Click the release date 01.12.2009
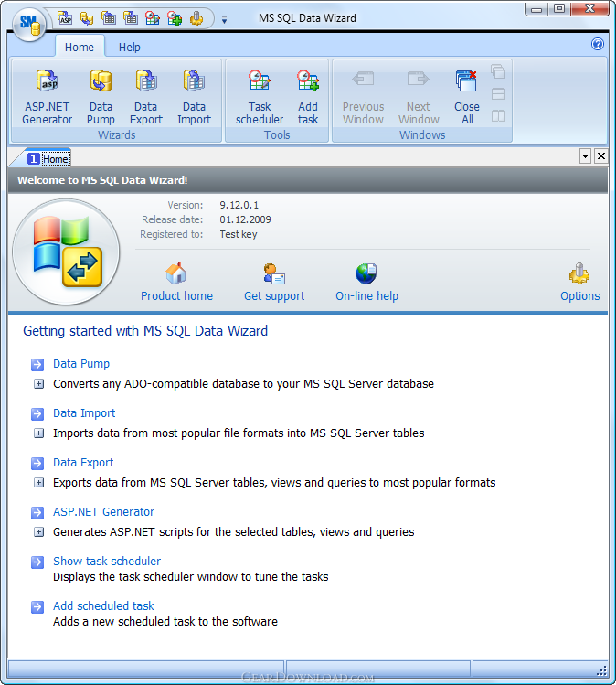The width and height of the screenshot is (616, 685). (245, 219)
